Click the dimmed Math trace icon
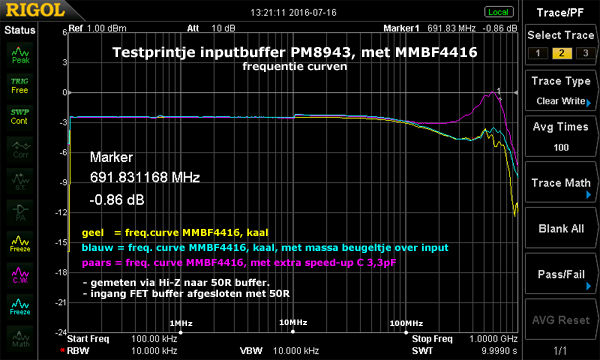This screenshot has width=600, height=360. 20,339
